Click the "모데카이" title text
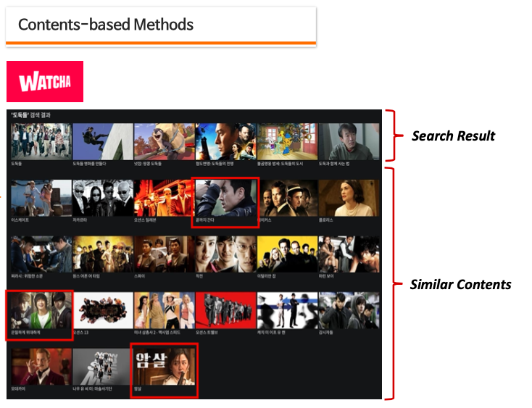532x408 pixels. (x=18, y=389)
